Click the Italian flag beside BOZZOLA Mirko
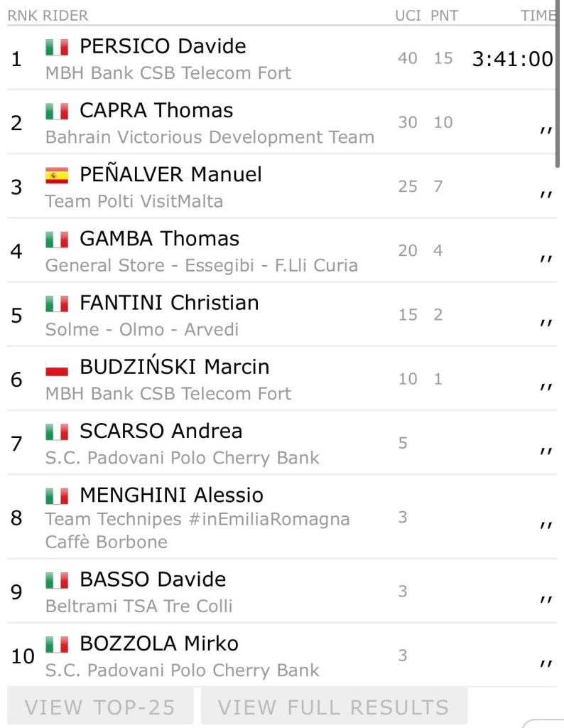 [57, 645]
